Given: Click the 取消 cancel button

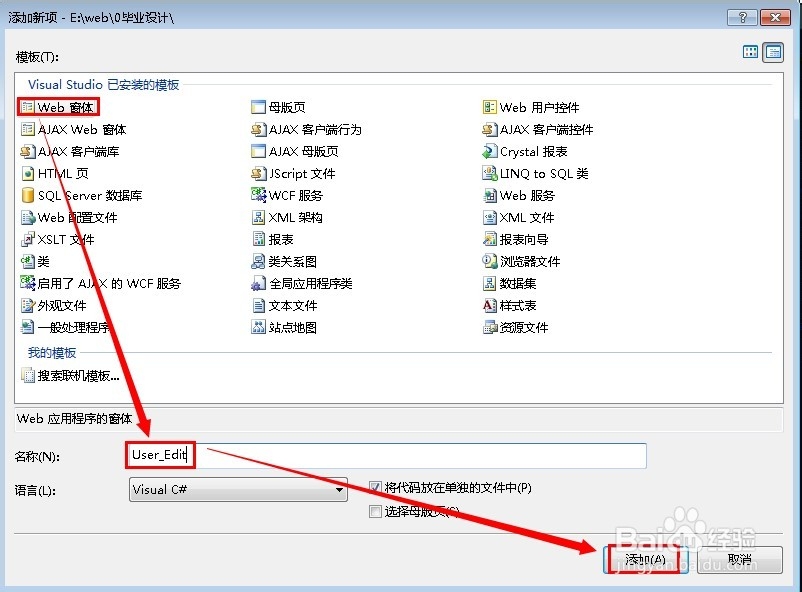Looking at the screenshot, I should tap(740, 560).
